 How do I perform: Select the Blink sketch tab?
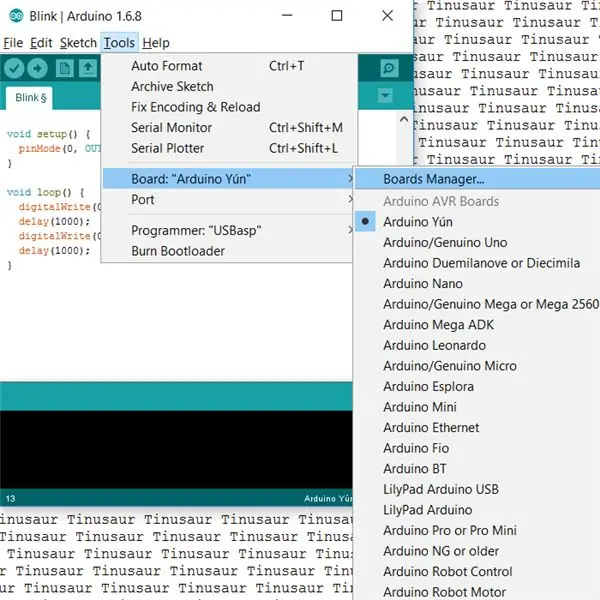pos(30,98)
